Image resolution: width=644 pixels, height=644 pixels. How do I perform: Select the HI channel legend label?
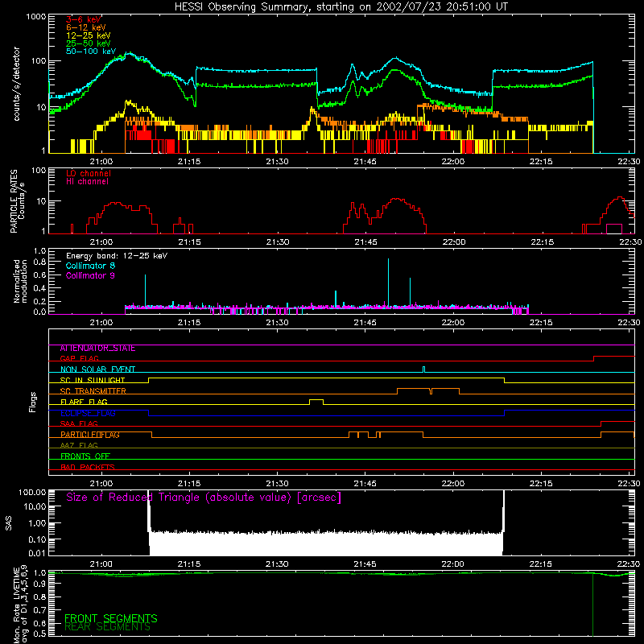pos(87,182)
